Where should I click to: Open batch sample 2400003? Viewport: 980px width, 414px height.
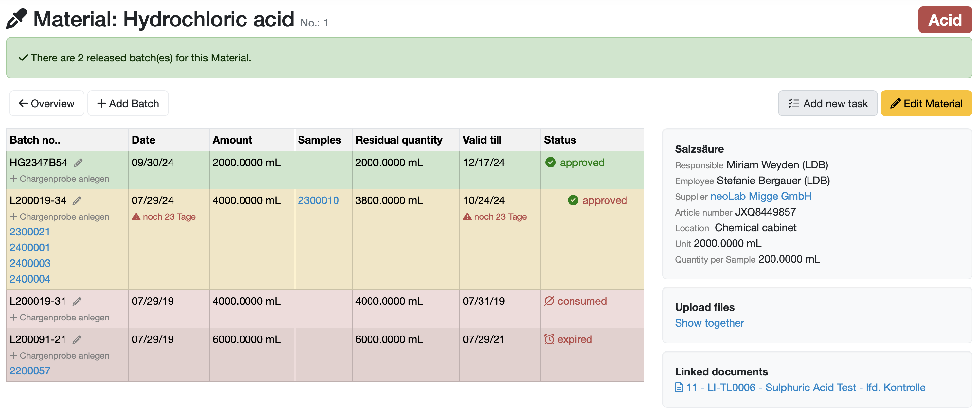pos(30,263)
